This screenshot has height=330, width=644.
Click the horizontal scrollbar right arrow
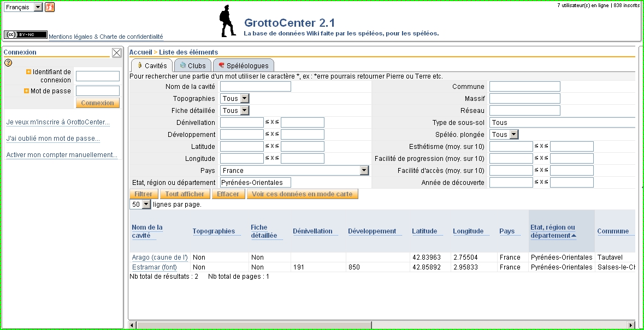(631, 325)
